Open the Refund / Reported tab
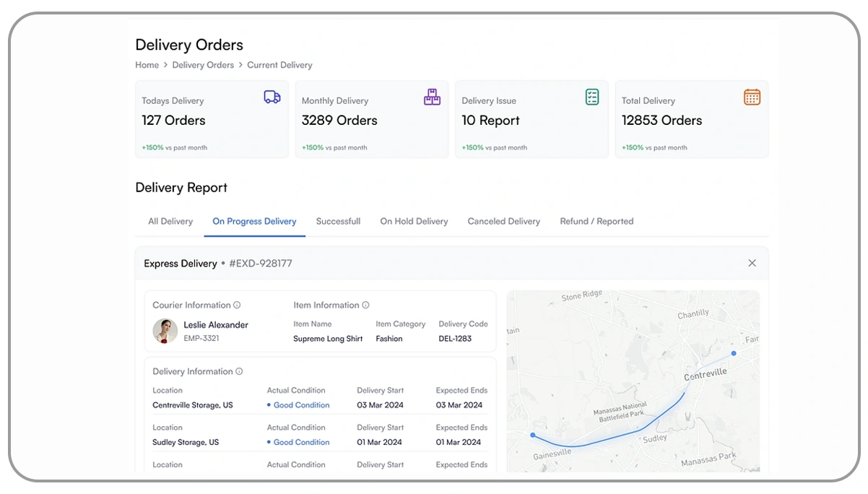The height and width of the screenshot is (494, 868). tap(596, 221)
